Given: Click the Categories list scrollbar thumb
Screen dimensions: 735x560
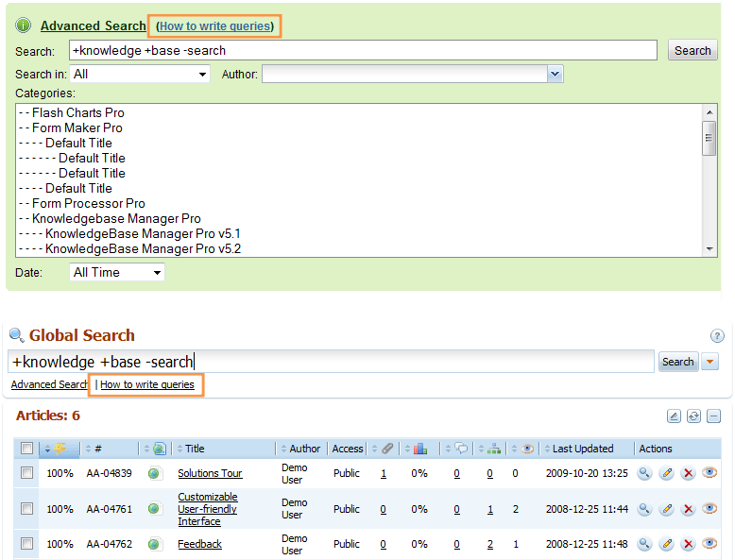Looking at the screenshot, I should [709, 138].
